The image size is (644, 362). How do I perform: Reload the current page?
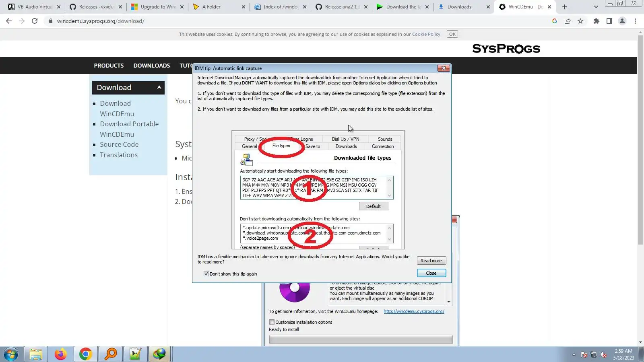pos(35,21)
